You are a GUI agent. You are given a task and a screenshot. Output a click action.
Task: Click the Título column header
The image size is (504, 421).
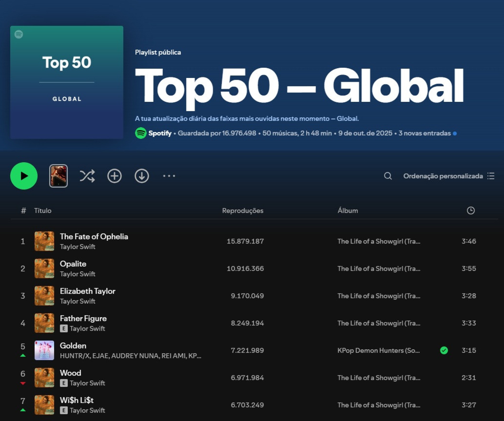pyautogui.click(x=43, y=210)
